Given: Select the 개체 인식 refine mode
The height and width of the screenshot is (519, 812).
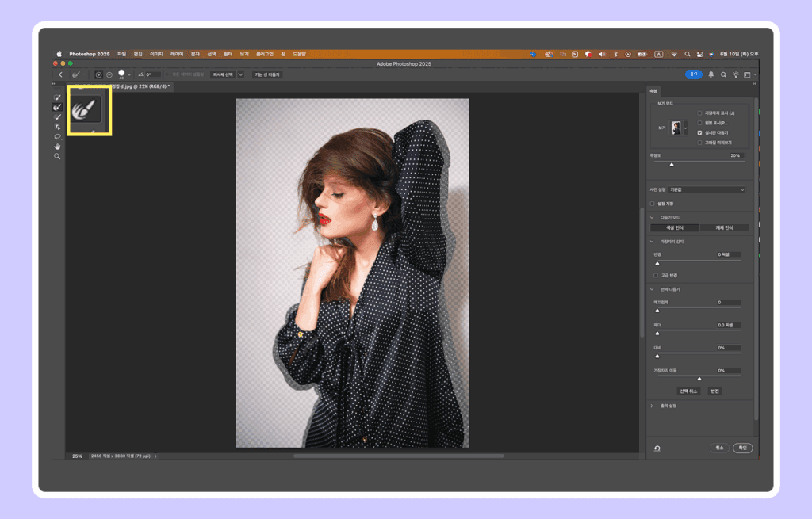Looking at the screenshot, I should (724, 227).
